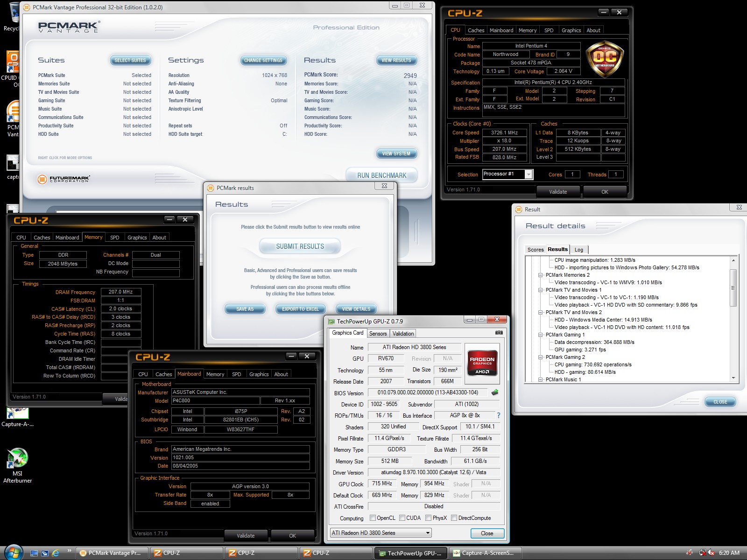This screenshot has height=560, width=747.
Task: Open Scores tab in Result details
Action: point(536,250)
